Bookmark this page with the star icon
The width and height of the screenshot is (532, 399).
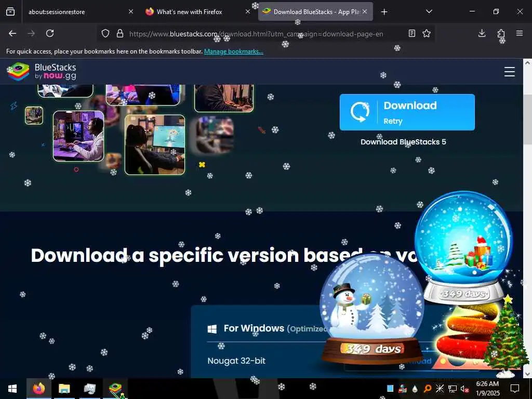coord(427,33)
